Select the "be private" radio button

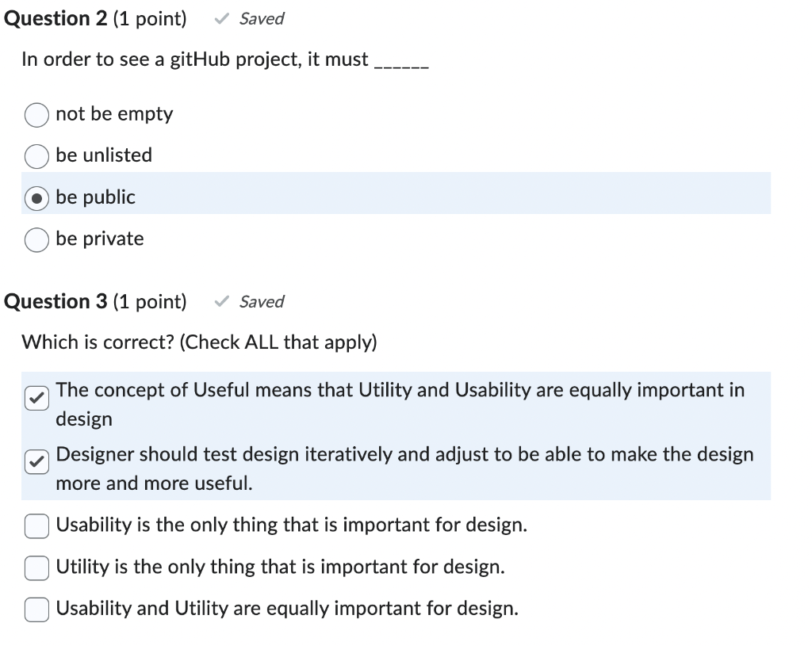pyautogui.click(x=36, y=239)
